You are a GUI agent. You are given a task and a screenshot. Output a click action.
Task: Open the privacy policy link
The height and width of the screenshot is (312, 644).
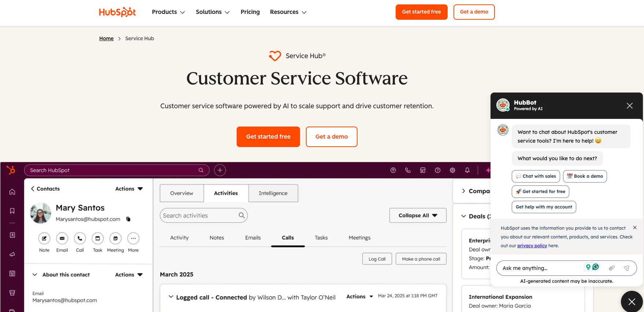click(x=532, y=246)
